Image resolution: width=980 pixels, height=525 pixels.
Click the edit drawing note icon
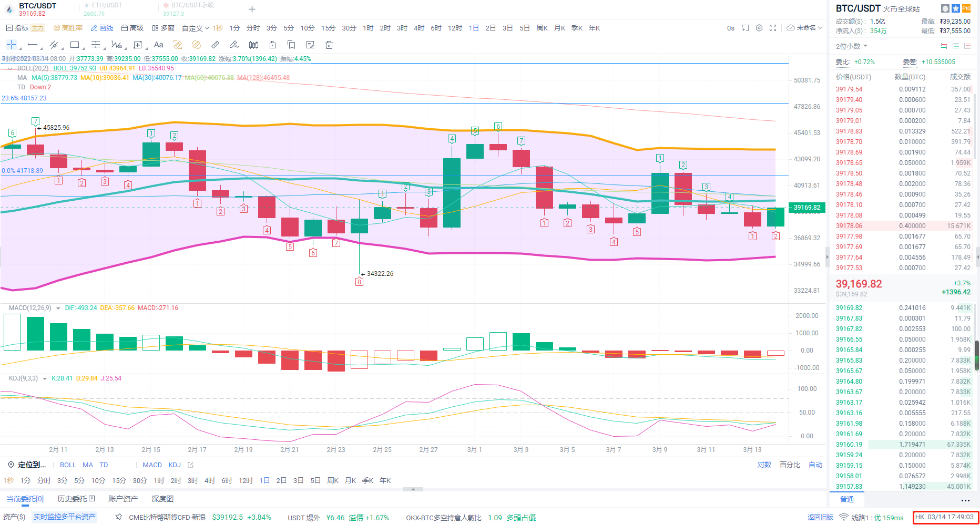click(x=310, y=45)
